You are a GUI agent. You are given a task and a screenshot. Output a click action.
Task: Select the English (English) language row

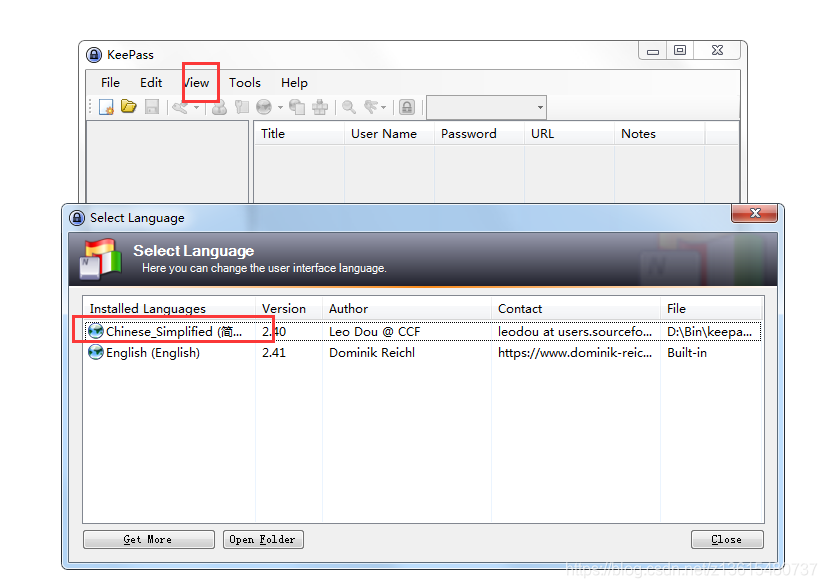click(422, 353)
